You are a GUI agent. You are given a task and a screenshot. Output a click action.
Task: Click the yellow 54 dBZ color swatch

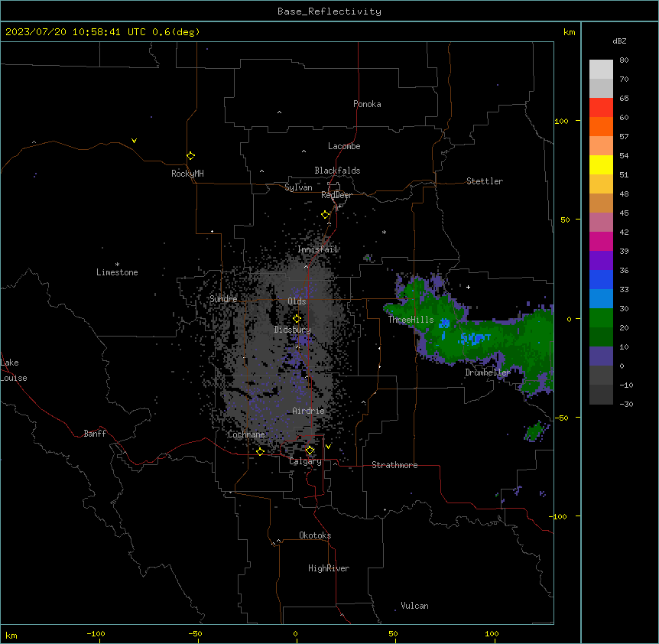tap(601, 164)
